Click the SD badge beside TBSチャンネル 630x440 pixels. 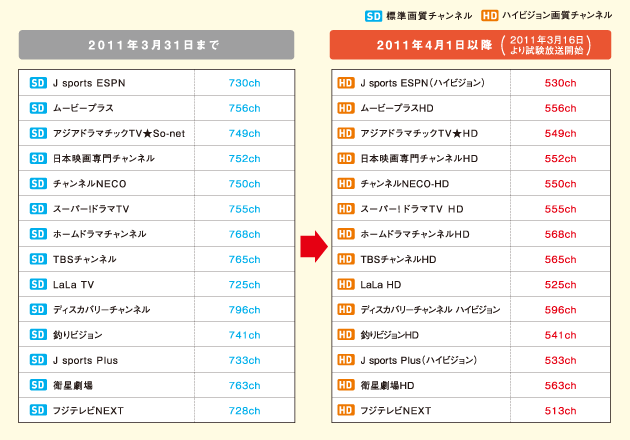pyautogui.click(x=38, y=259)
